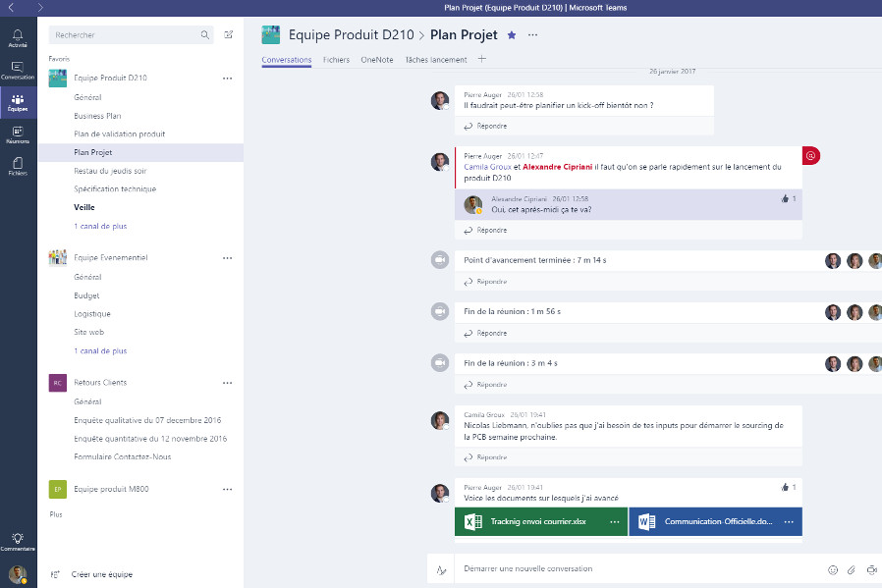Reply to the Alexandre Cipriani thread

click(x=485, y=230)
